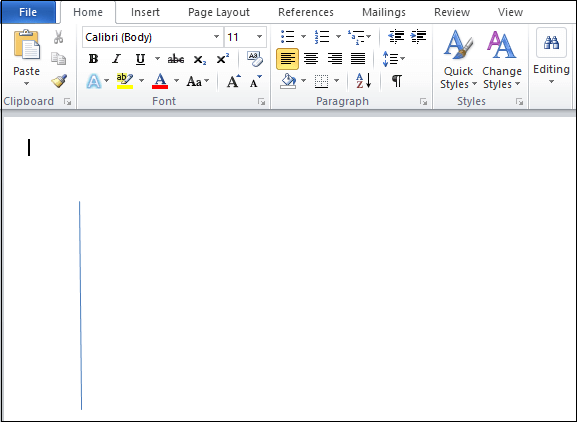
Task: Open highlight color dropdown arrow
Action: [141, 81]
